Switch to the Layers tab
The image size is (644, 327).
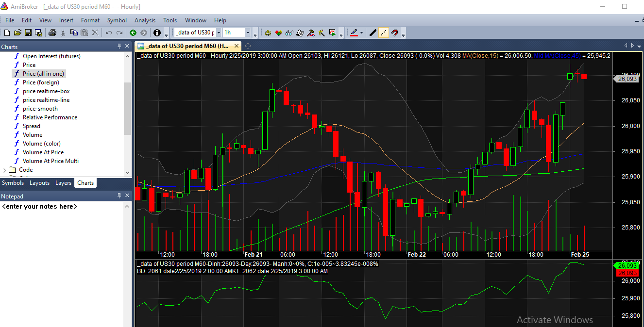coord(63,183)
